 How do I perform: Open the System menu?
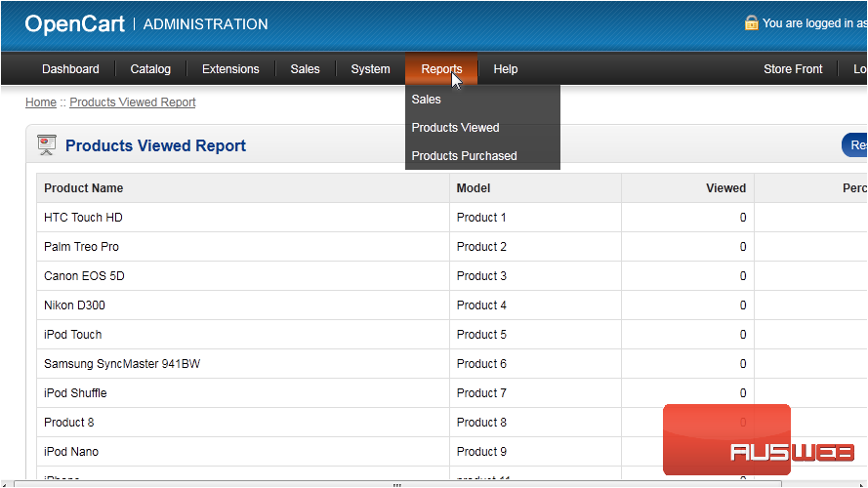(x=370, y=69)
